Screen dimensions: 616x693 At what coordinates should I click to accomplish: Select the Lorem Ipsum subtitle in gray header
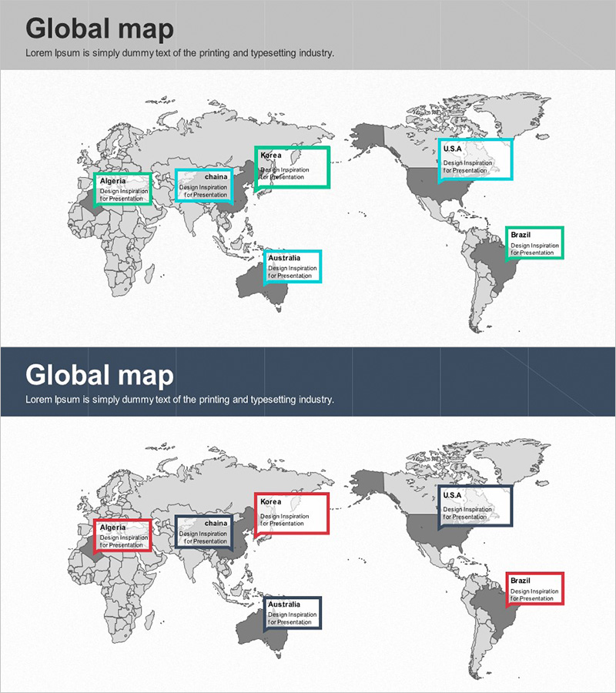[179, 53]
